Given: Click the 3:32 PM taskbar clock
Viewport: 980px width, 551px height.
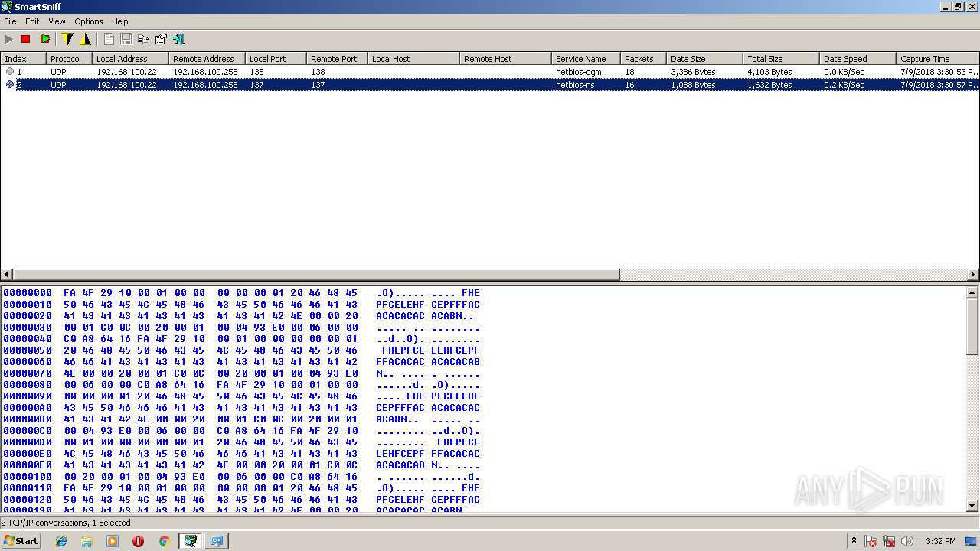Looking at the screenshot, I should (940, 541).
